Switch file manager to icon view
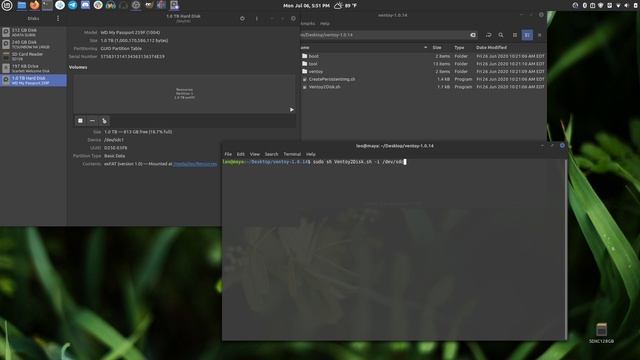The width and height of the screenshot is (640, 360). (x=515, y=35)
